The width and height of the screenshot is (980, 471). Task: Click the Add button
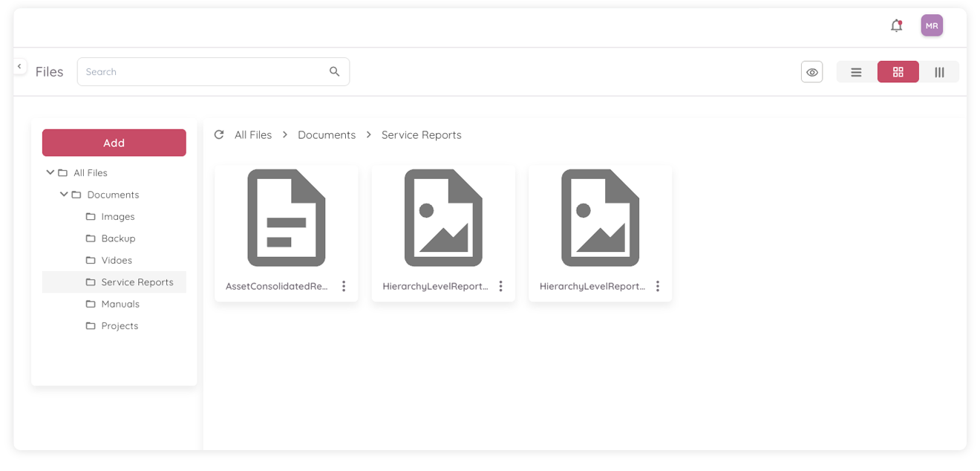click(114, 143)
